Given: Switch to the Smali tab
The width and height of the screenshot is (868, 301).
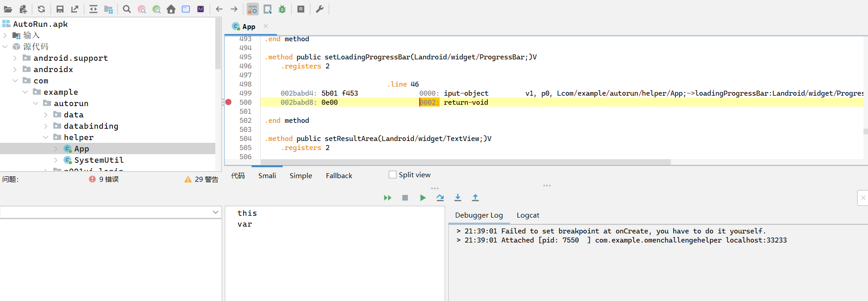Looking at the screenshot, I should click(x=267, y=175).
